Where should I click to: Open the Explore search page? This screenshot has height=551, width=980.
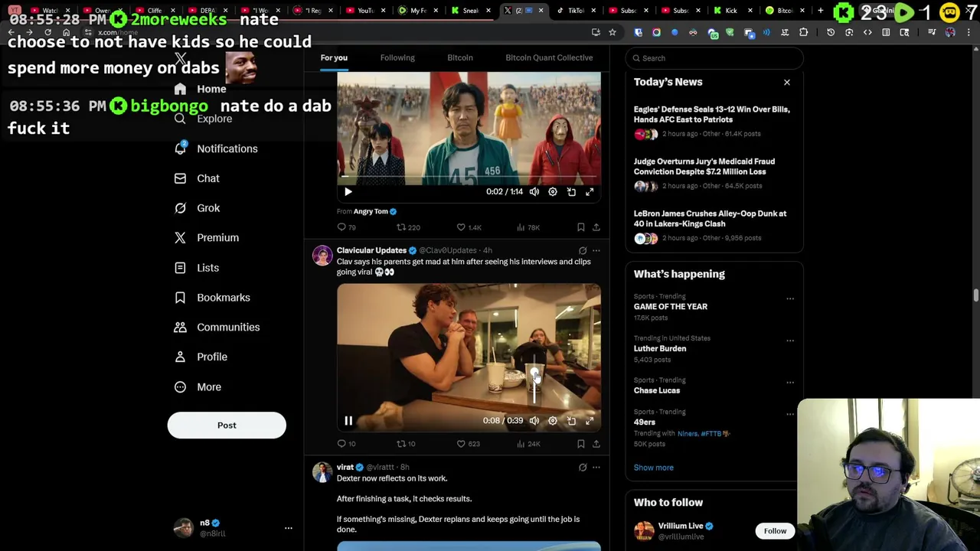tap(203, 119)
